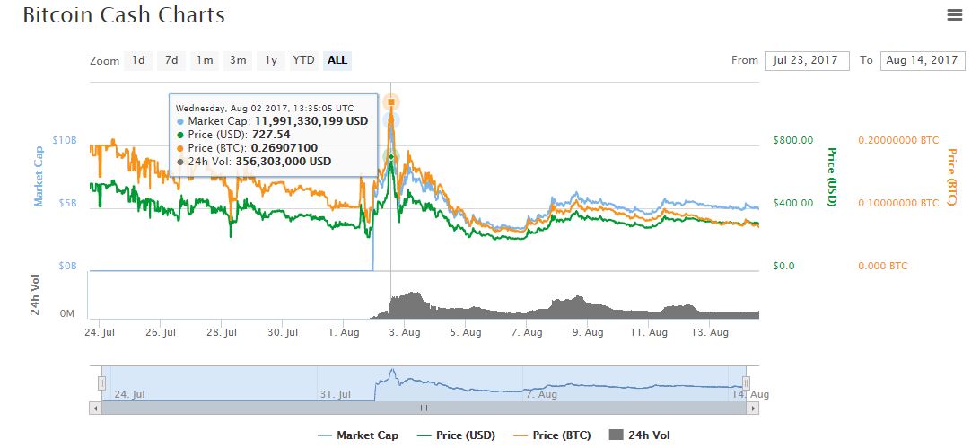Click the 'Market Cap' vertical axis title

coord(39,176)
